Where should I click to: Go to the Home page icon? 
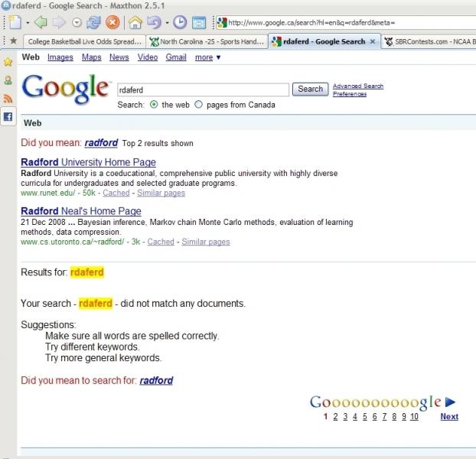(x=135, y=22)
